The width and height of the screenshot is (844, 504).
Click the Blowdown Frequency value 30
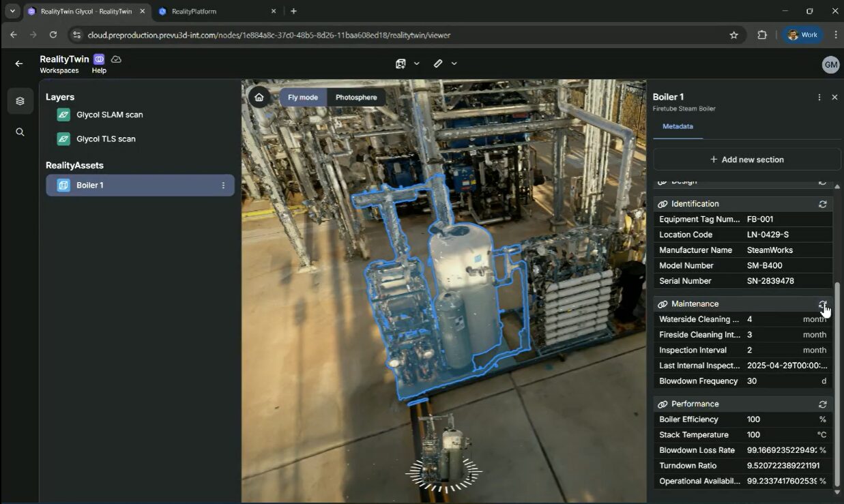click(751, 381)
